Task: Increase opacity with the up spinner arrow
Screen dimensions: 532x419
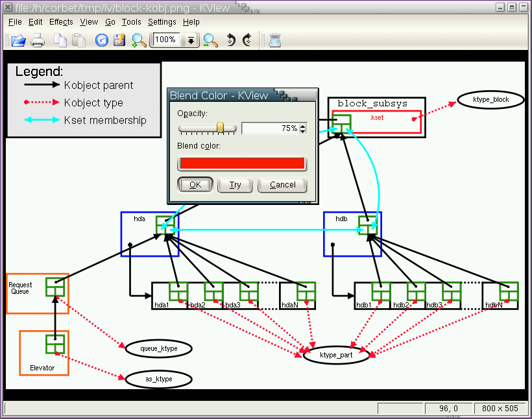Action: pos(301,125)
